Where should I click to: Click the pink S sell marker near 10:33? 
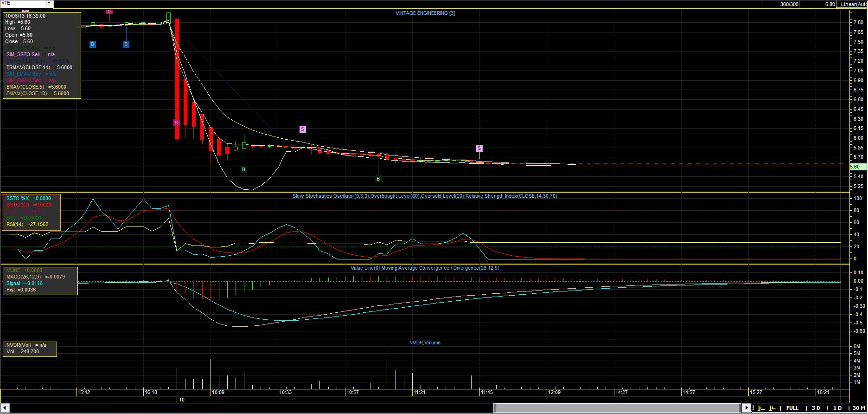pos(302,129)
